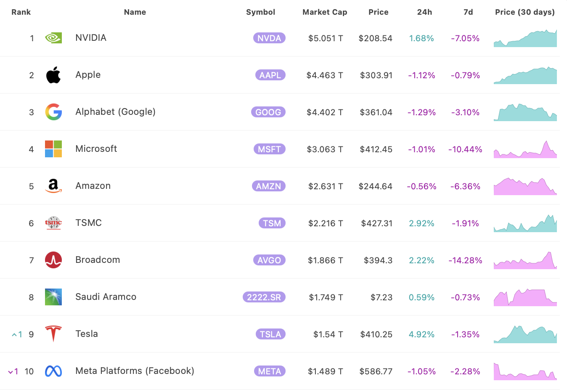Viewport: 567px width, 392px height.
Task: Click the Saudi Aramco logo
Action: tap(53, 297)
